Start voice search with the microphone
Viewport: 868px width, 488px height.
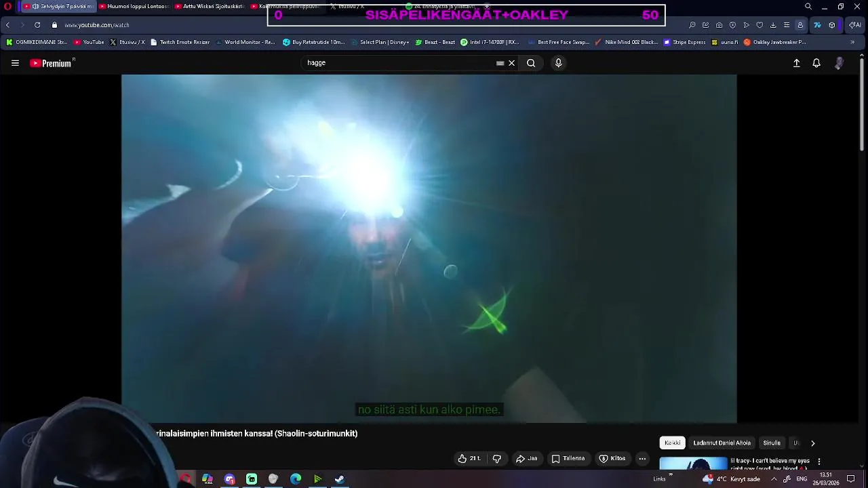[558, 63]
